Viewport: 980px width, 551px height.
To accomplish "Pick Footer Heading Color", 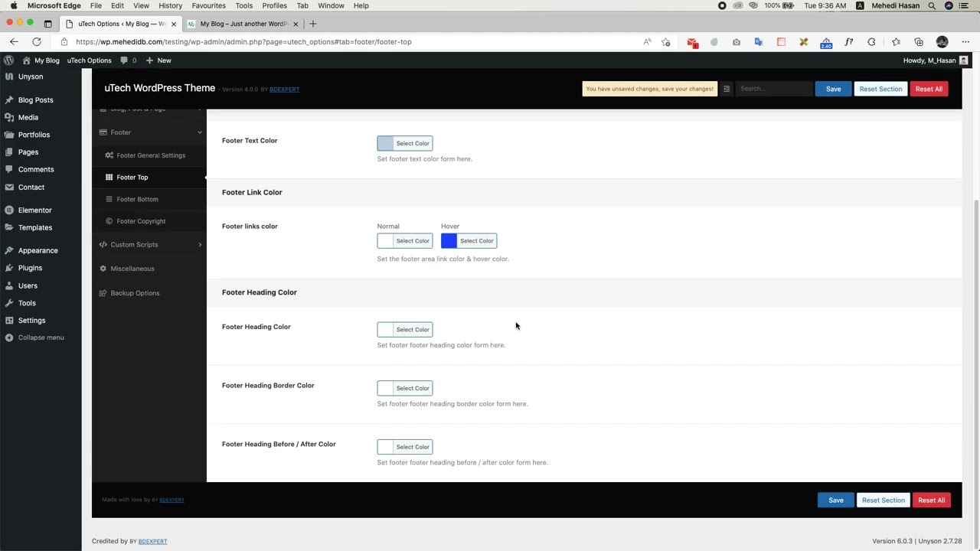I will pos(405,330).
